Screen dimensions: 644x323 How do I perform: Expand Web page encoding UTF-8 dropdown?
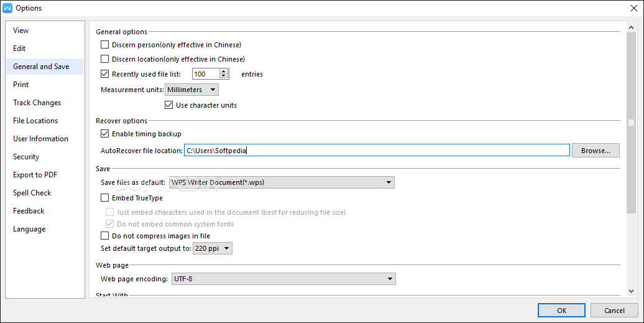pos(283,279)
